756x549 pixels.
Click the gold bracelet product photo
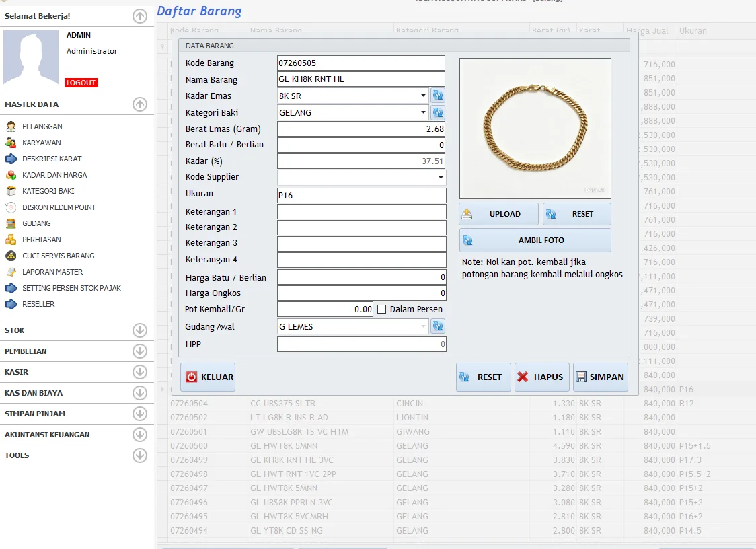tap(535, 129)
